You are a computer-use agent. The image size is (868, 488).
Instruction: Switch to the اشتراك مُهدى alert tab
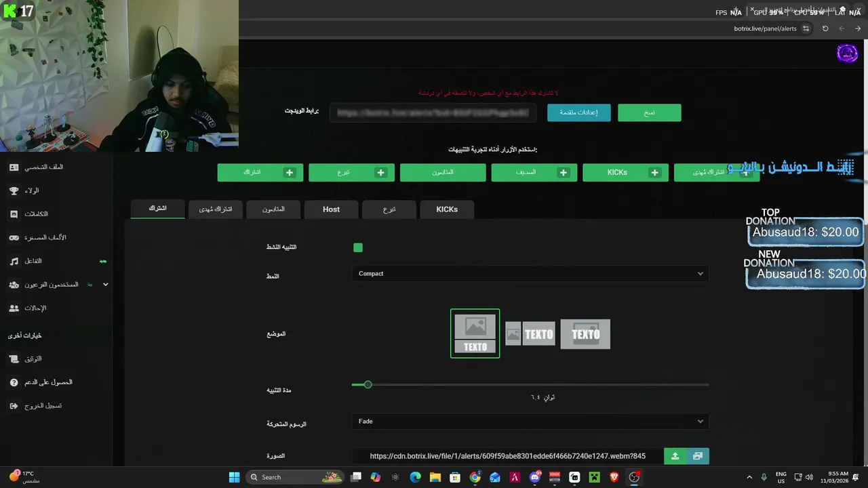216,209
